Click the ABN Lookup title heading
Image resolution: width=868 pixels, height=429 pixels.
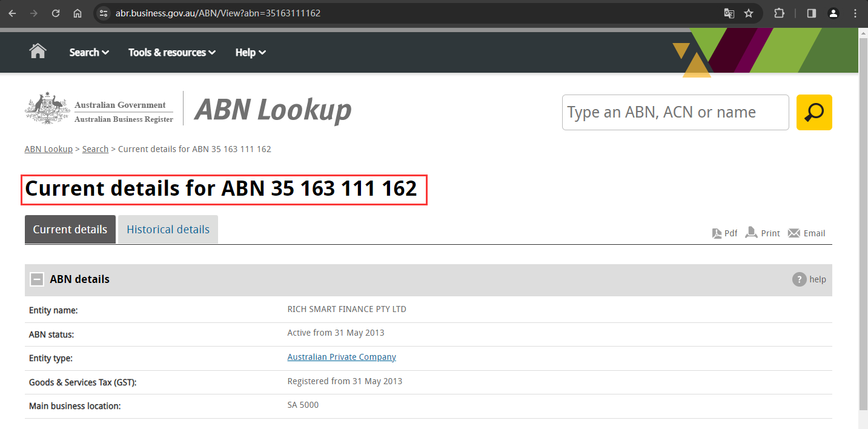coord(273,110)
